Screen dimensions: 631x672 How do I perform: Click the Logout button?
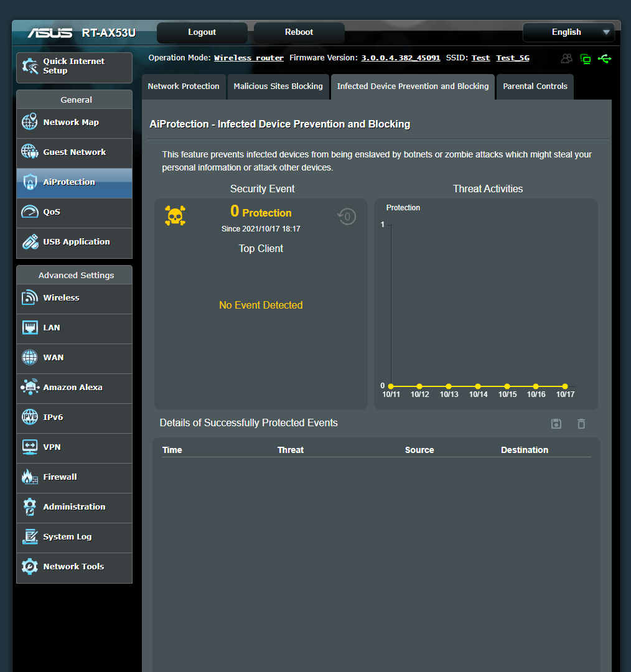coord(202,32)
